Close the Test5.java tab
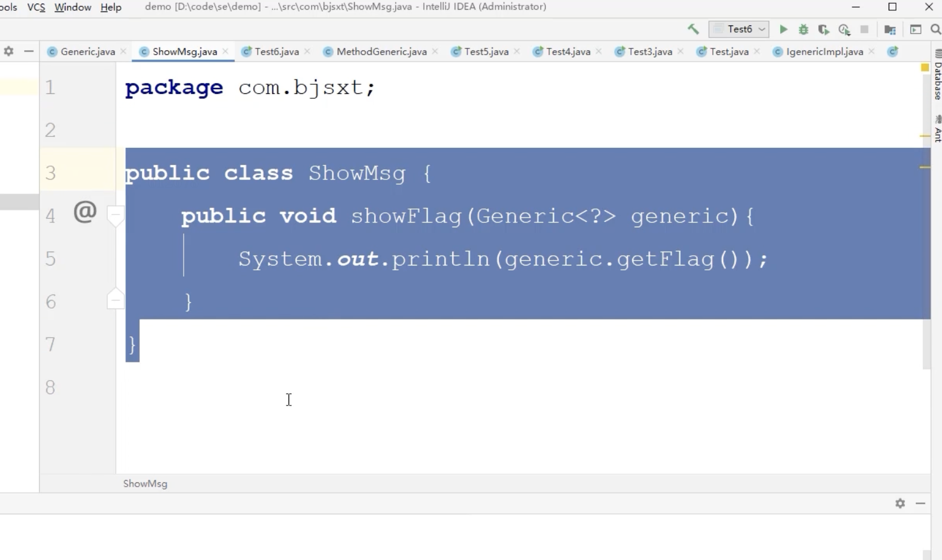Viewport: 942px width, 560px height. click(x=517, y=52)
